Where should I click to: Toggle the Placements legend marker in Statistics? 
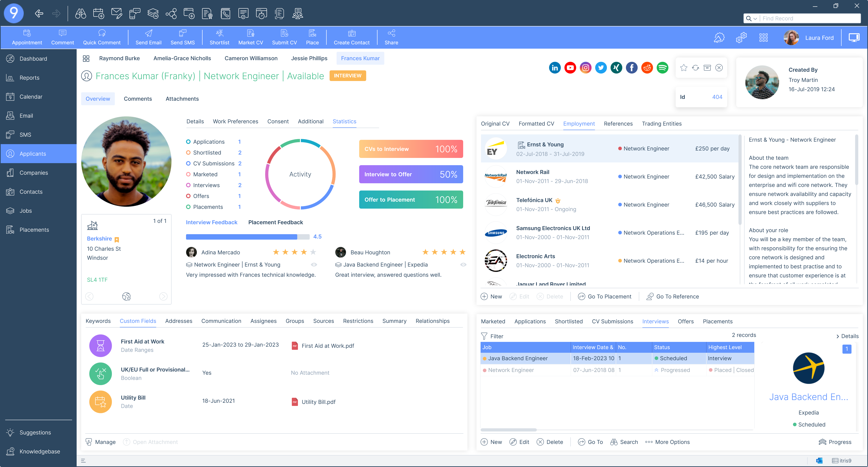(x=188, y=207)
